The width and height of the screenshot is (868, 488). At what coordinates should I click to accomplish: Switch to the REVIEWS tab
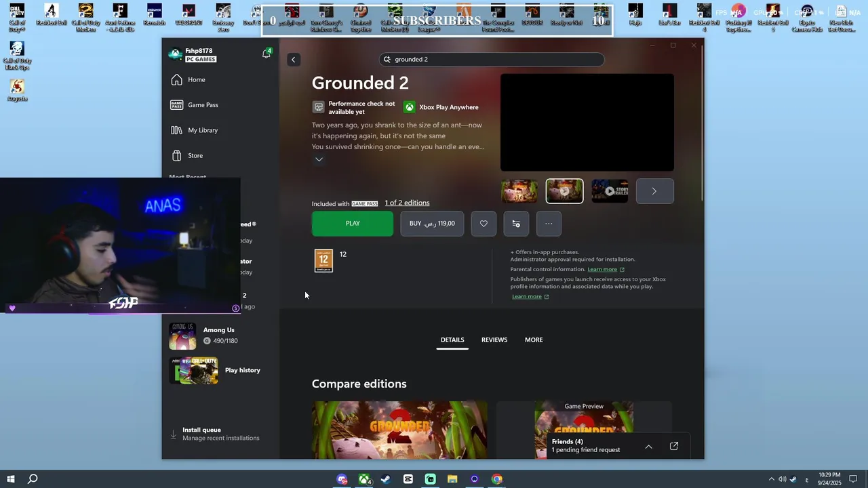(494, 340)
